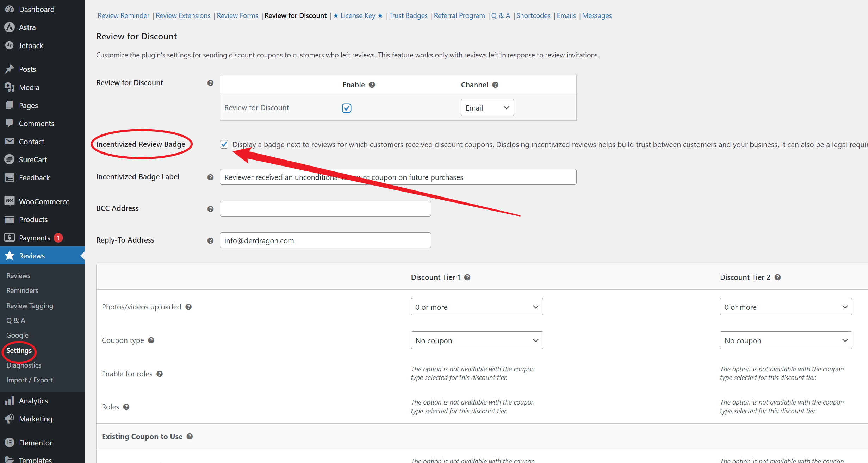Image resolution: width=868 pixels, height=463 pixels.
Task: Open Elementor from the sidebar
Action: click(10, 443)
